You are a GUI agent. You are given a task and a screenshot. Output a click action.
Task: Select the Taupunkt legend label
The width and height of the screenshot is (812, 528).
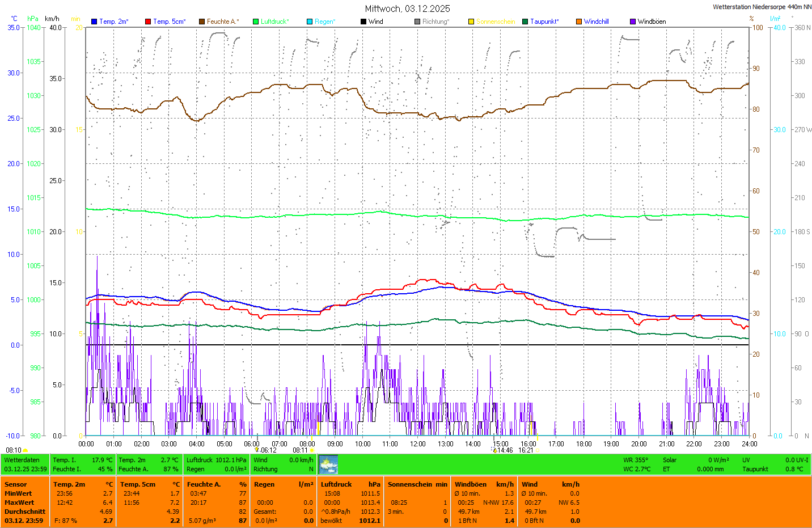[544, 22]
